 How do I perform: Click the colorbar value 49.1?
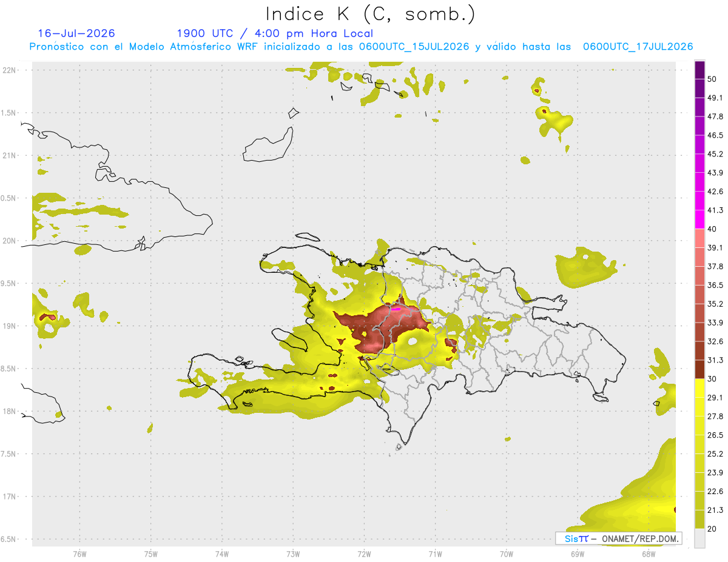coord(715,98)
